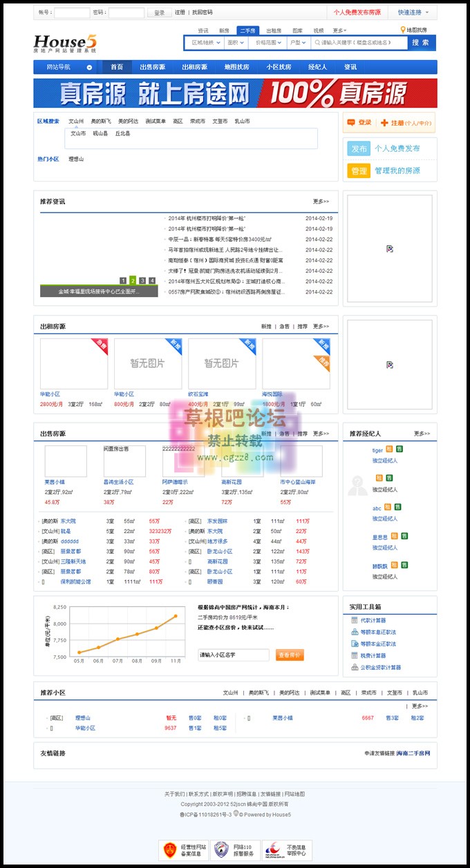This screenshot has height=868, width=470.
Task: Click the 真房源 就上房途网 banner
Action: point(235,93)
